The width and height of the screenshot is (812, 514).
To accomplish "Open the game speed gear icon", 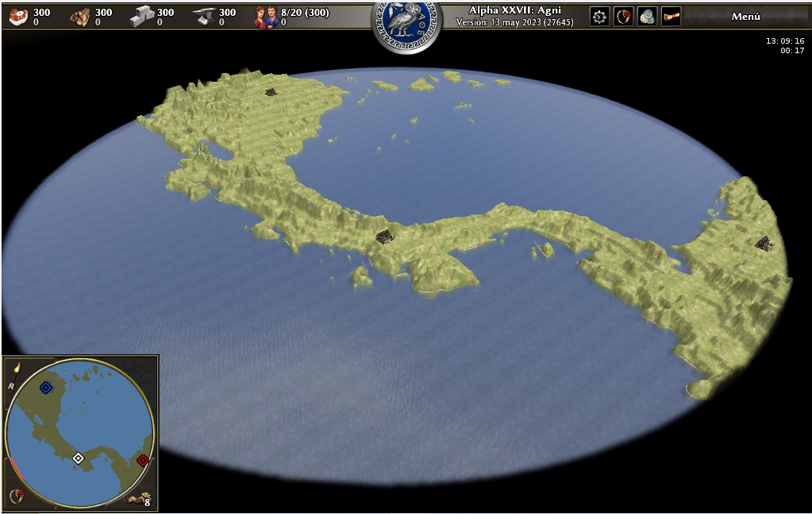I will click(599, 17).
